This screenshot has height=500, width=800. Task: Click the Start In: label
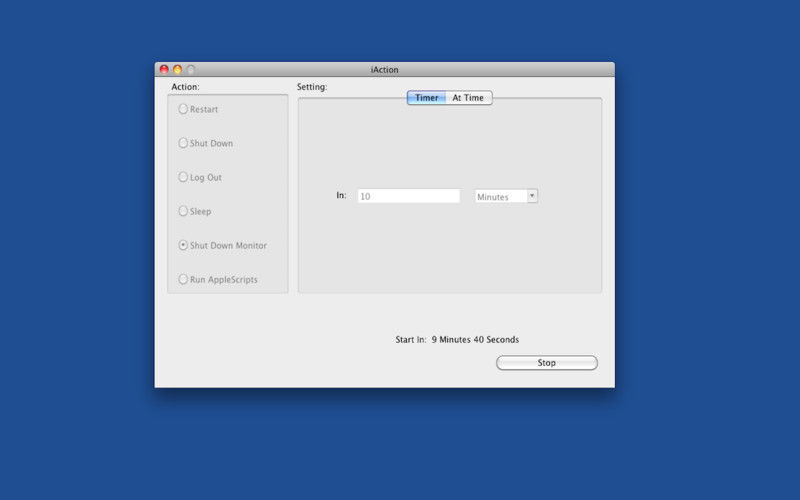coord(411,340)
